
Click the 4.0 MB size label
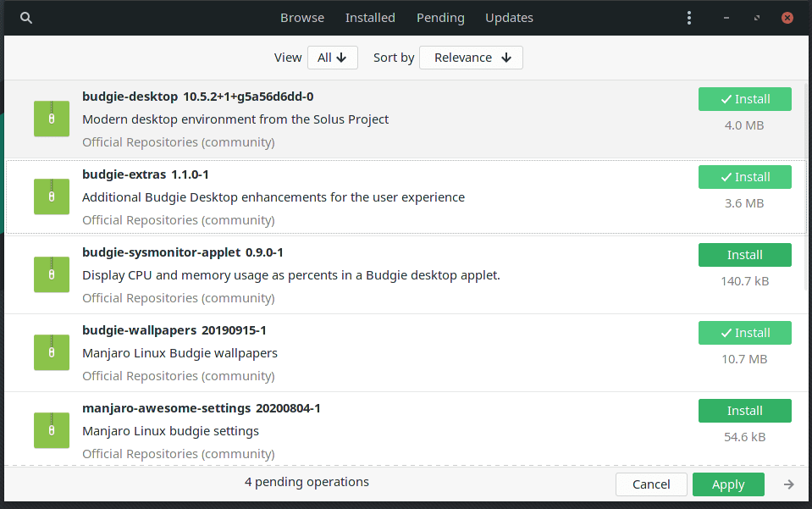tap(744, 125)
